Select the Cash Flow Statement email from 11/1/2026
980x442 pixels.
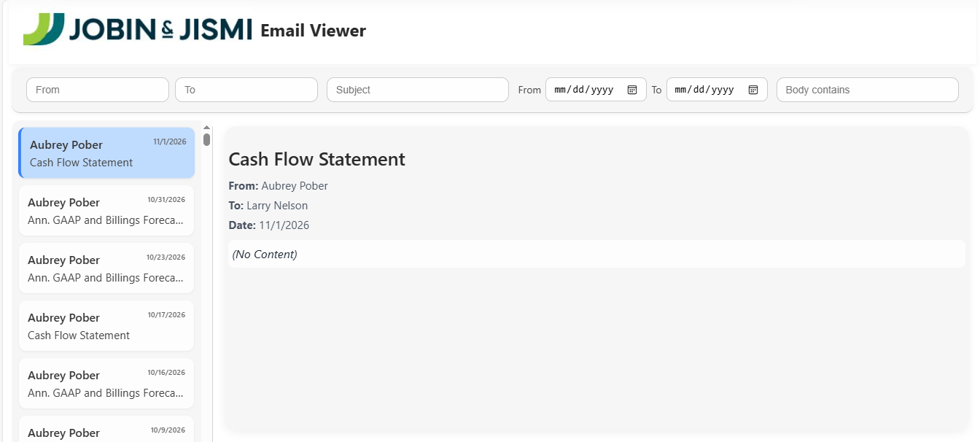pyautogui.click(x=106, y=152)
